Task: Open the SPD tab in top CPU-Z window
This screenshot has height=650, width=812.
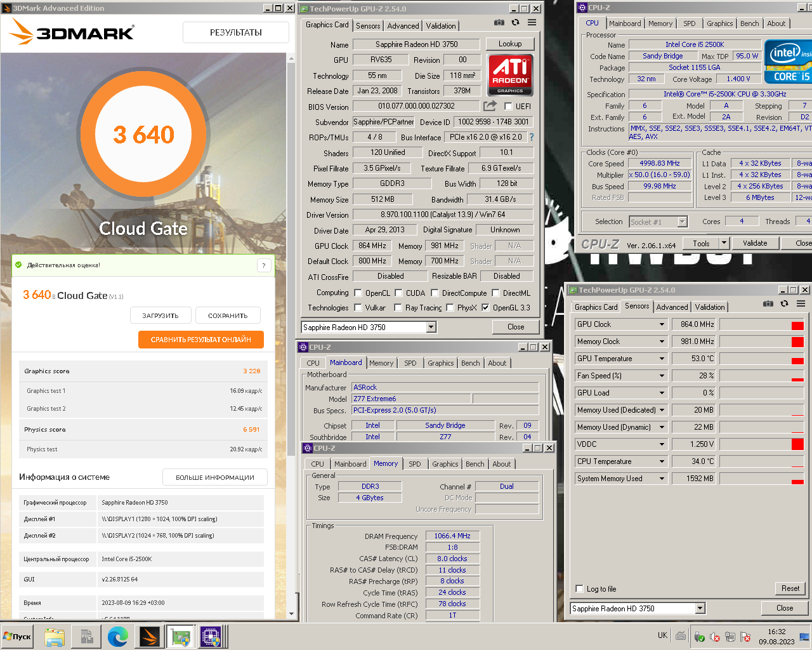Action: [690, 23]
